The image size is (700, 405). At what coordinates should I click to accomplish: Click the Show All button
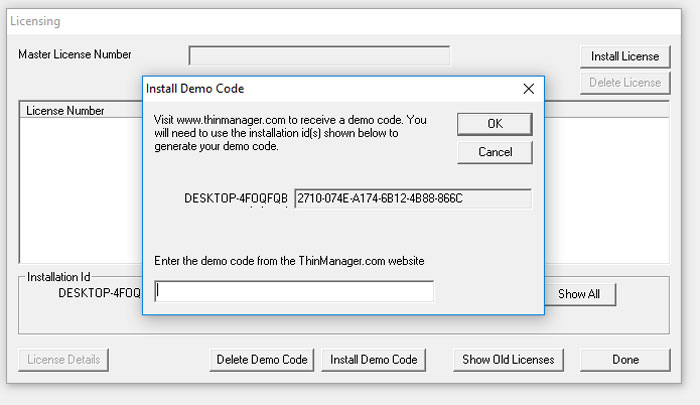tap(579, 294)
